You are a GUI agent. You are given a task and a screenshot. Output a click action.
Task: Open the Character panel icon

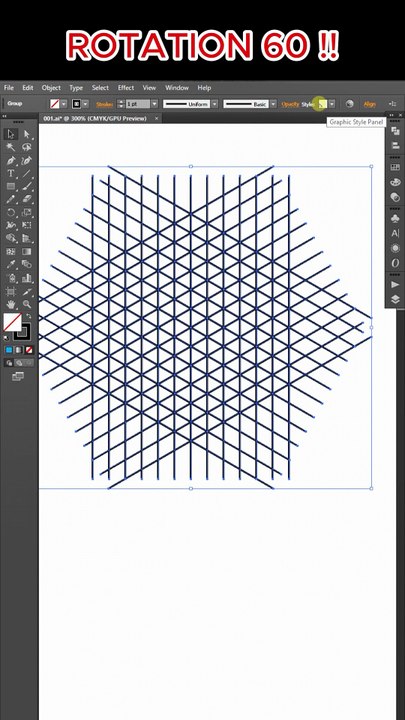[395, 233]
